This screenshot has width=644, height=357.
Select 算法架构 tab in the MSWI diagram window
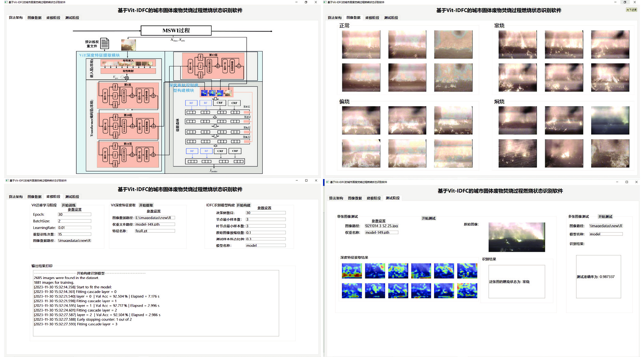click(16, 18)
